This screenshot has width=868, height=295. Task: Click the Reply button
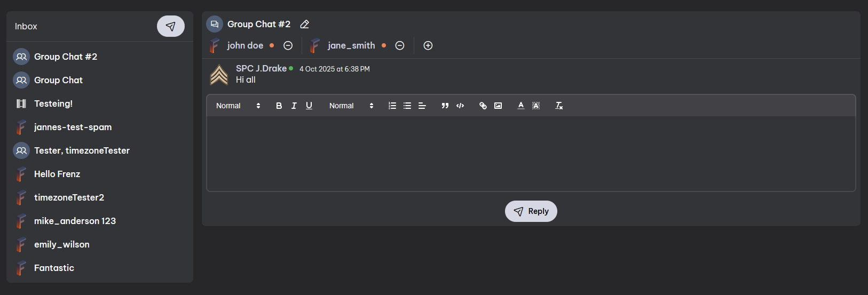click(531, 211)
